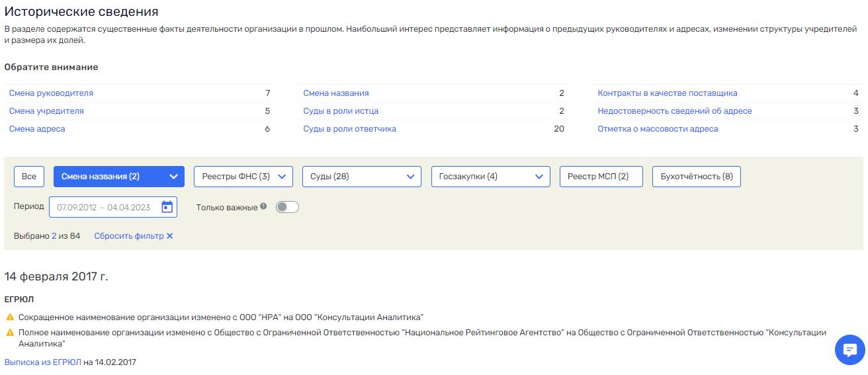Click warning icon by Сокращенное наименование entry

pyautogui.click(x=9, y=317)
